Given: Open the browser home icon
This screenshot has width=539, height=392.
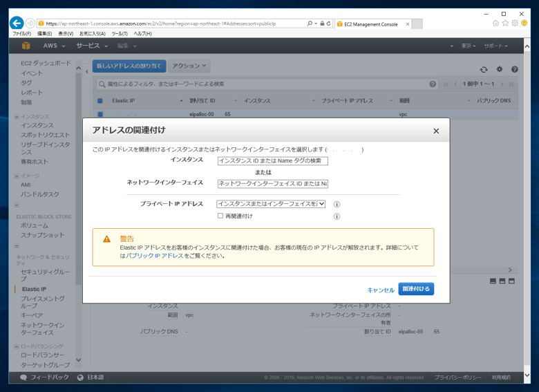Looking at the screenshot, I should 495,23.
